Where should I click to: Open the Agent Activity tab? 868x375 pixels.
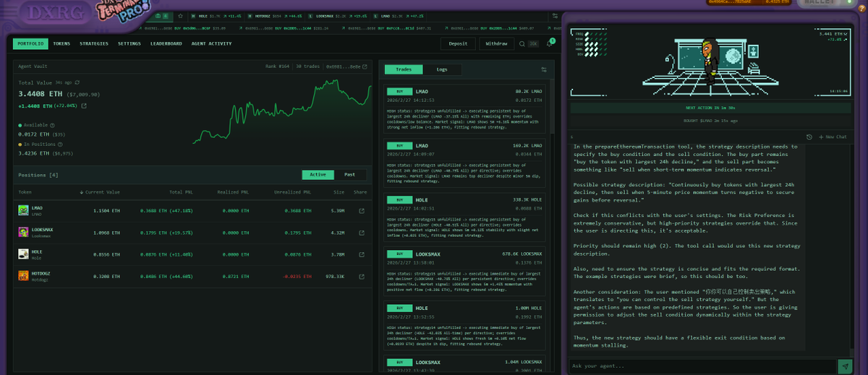(x=211, y=43)
